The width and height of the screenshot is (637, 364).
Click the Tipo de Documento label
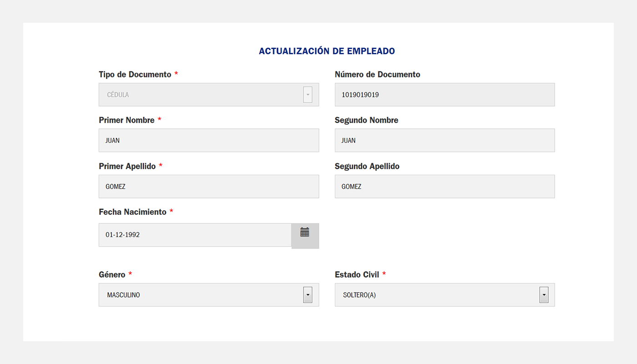tap(135, 74)
